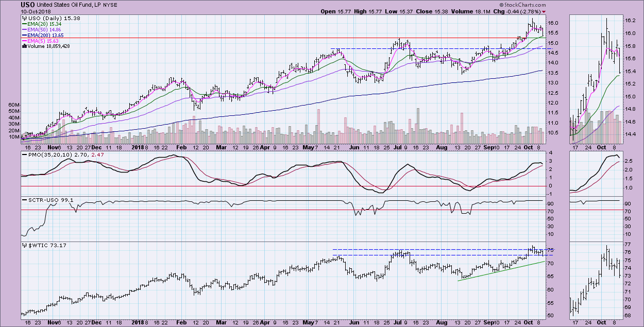Click the High 15.77 value

click(369, 11)
